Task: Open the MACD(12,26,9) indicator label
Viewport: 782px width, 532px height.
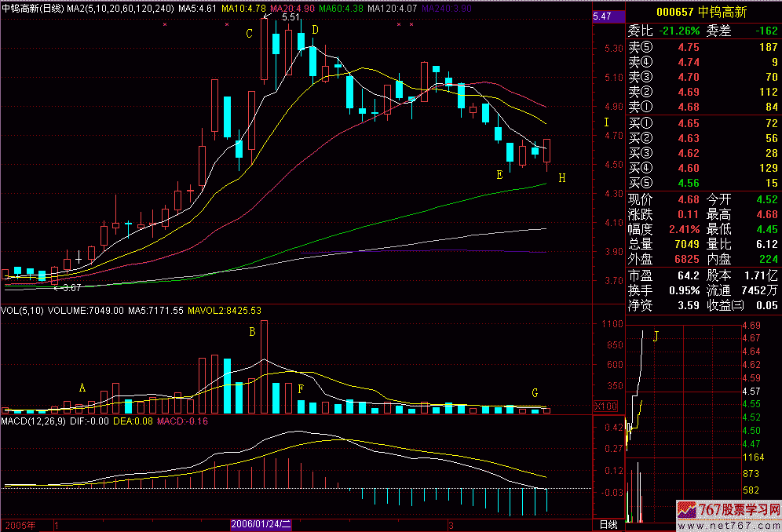Action: click(x=37, y=422)
